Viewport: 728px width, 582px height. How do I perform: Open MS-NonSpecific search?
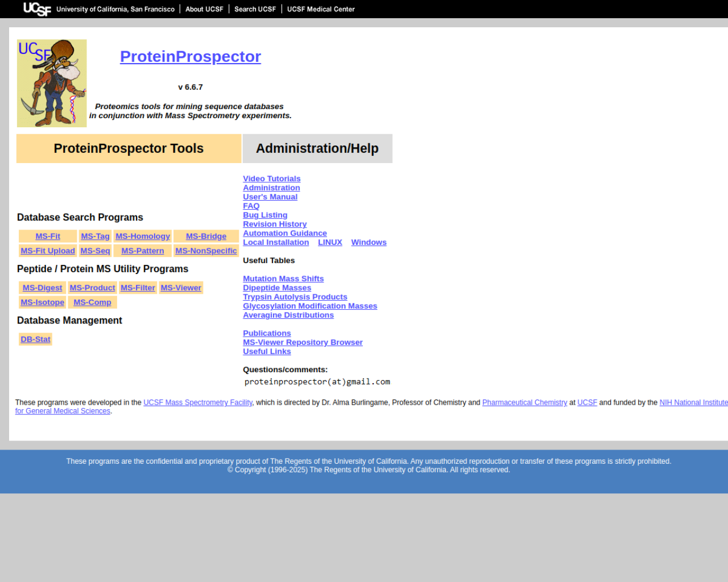click(206, 251)
